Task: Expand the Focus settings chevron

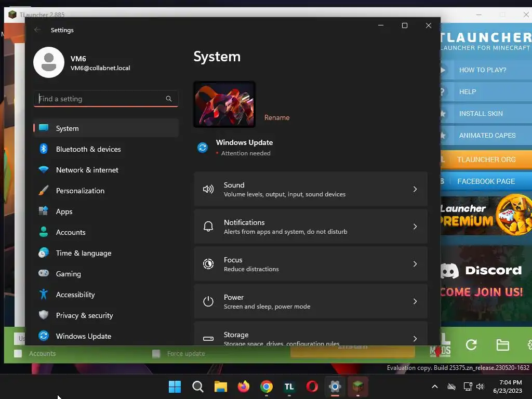Action: 415,263
